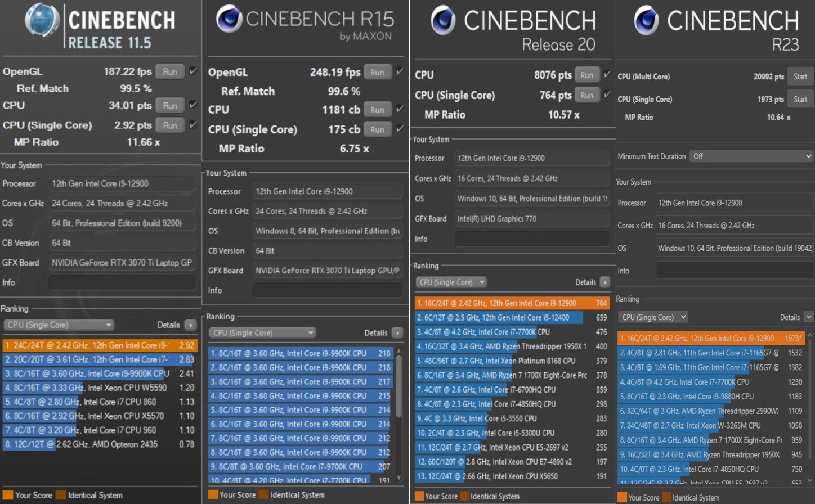Toggle CPU test checkbox in Release 20
This screenshot has width=815, height=504.
click(607, 74)
